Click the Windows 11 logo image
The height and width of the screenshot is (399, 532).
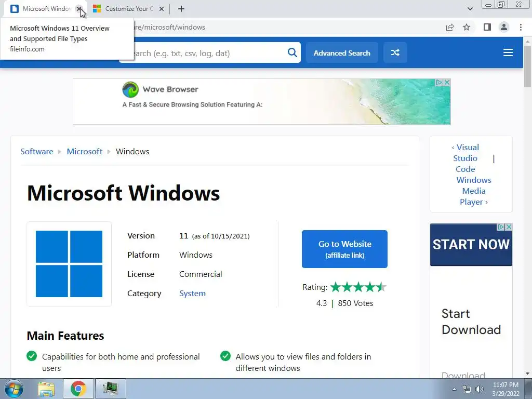click(69, 264)
